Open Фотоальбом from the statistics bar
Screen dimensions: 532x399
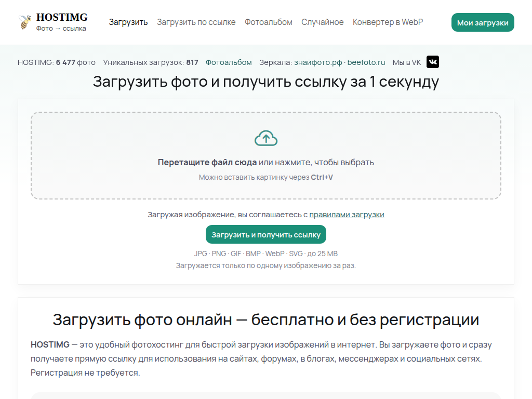point(229,62)
